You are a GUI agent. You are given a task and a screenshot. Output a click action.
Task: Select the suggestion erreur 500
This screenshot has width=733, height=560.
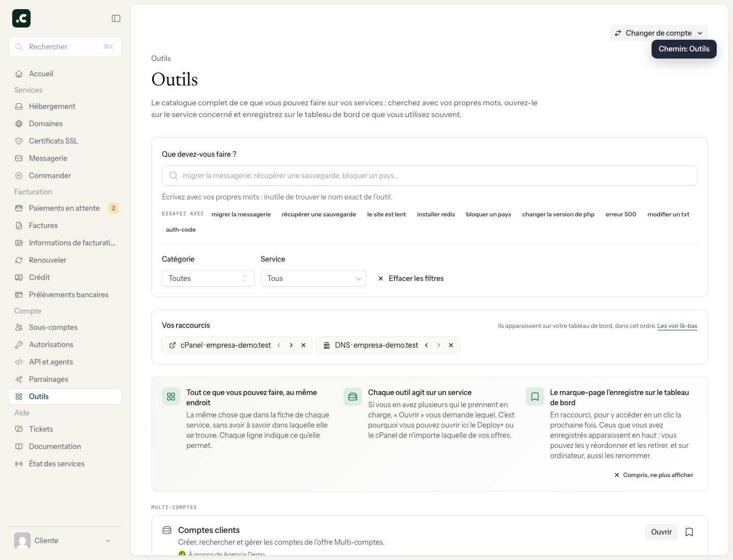(x=621, y=214)
